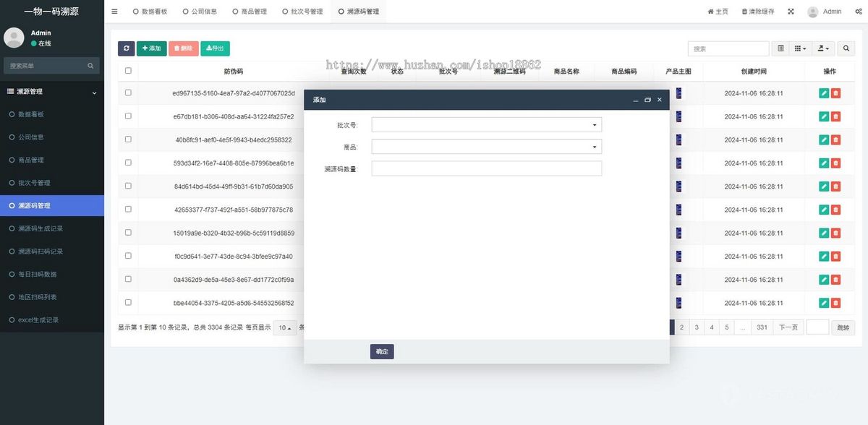Select the checkbox on the first data row
Screen dimensions: 868x425
[x=128, y=93]
